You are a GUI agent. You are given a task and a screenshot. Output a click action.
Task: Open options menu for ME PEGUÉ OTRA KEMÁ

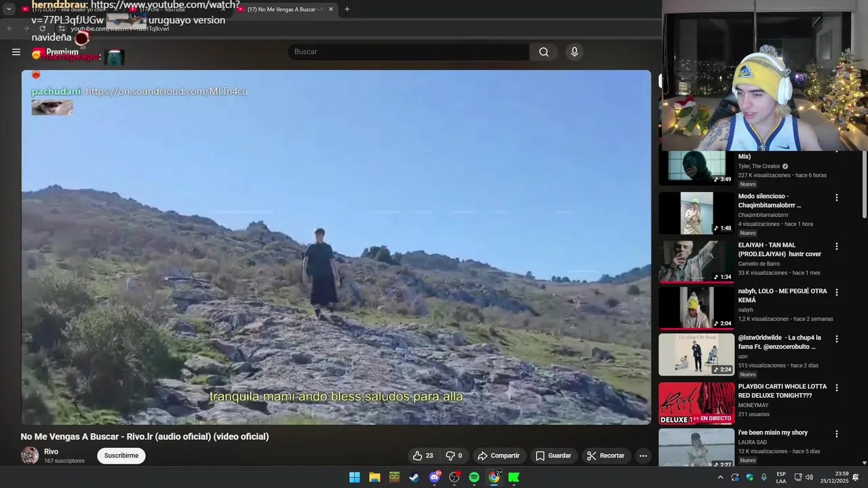click(836, 293)
